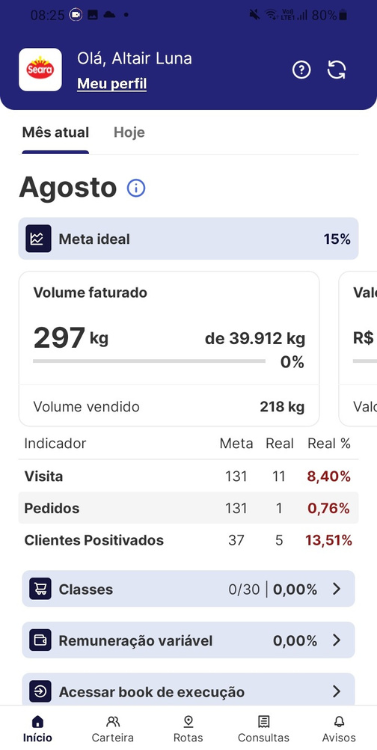377x750 pixels.
Task: Open the Meu perfil link
Action: coord(112,84)
